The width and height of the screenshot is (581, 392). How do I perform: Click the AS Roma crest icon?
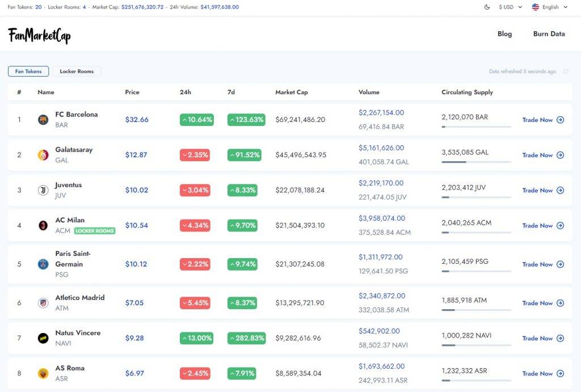(x=43, y=373)
